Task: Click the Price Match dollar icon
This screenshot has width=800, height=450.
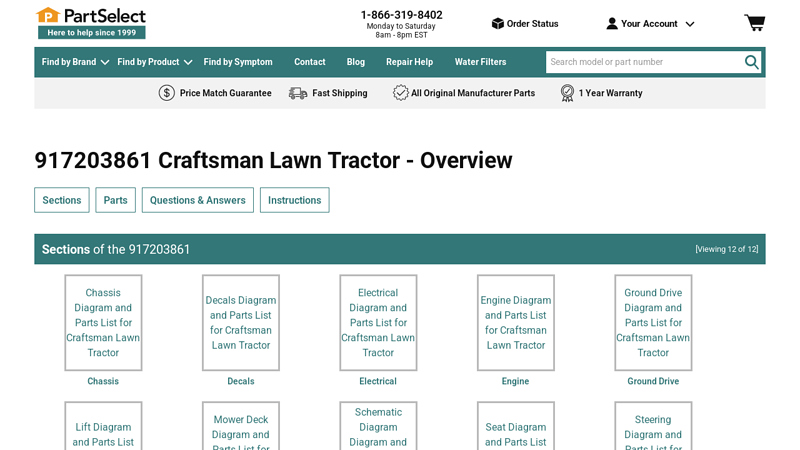Action: click(x=166, y=93)
